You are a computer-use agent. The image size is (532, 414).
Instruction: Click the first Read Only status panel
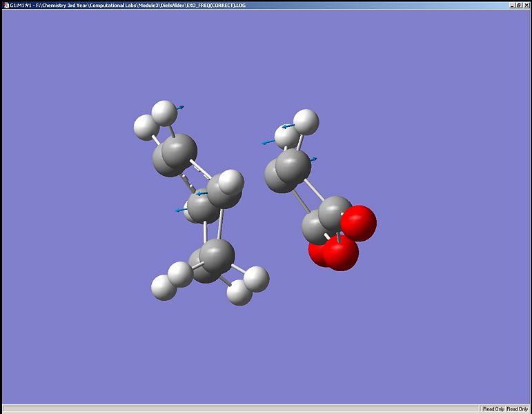[493, 409]
